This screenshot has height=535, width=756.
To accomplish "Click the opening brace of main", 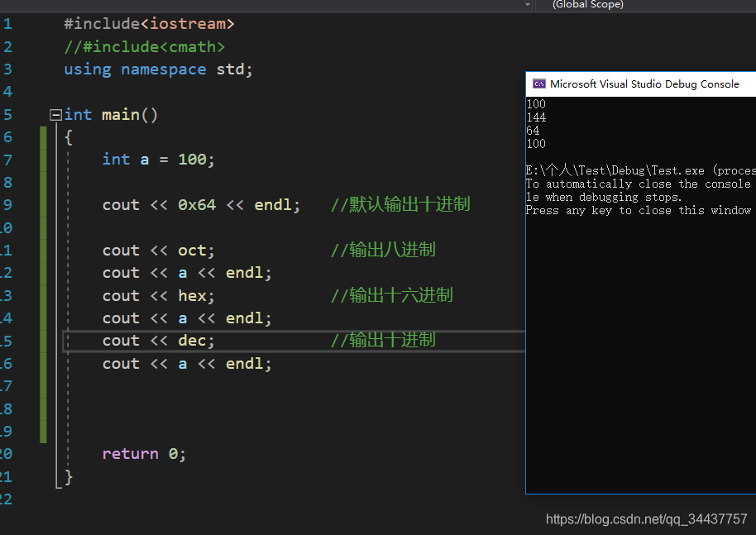I will coord(69,137).
